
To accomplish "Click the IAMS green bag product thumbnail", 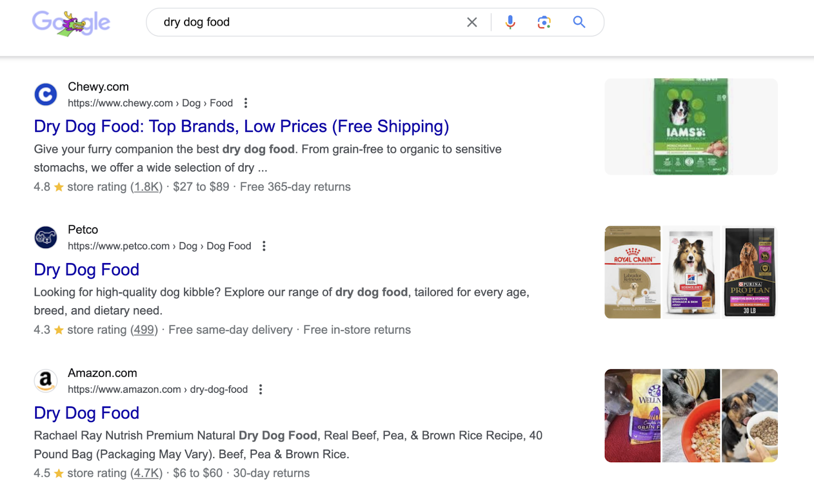I will coord(690,126).
